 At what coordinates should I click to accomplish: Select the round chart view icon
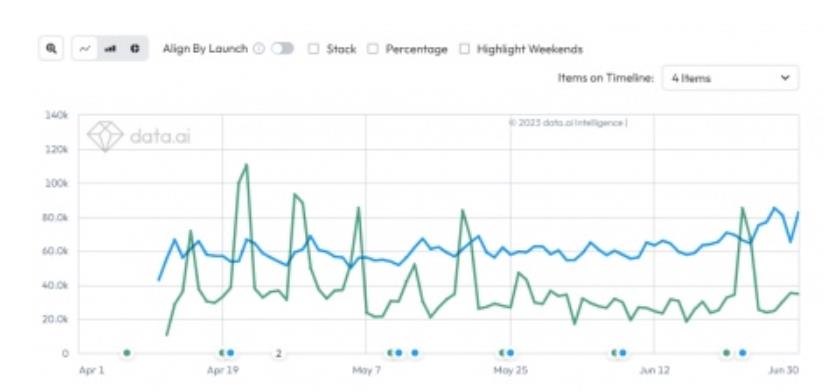[x=135, y=48]
